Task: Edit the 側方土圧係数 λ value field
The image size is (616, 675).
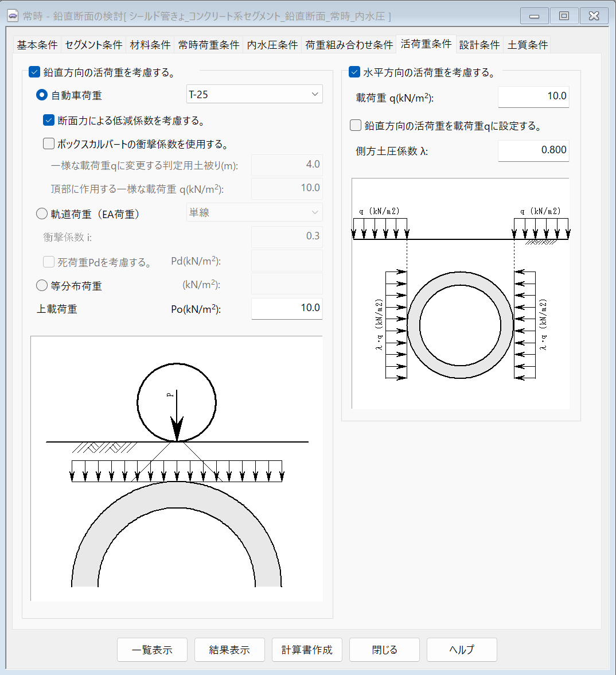Action: pos(533,150)
